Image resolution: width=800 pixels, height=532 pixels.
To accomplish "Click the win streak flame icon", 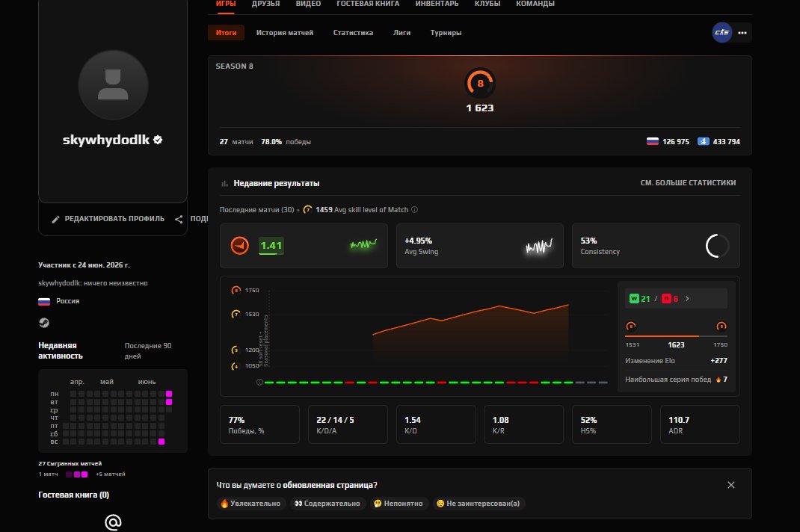I will pyautogui.click(x=719, y=380).
